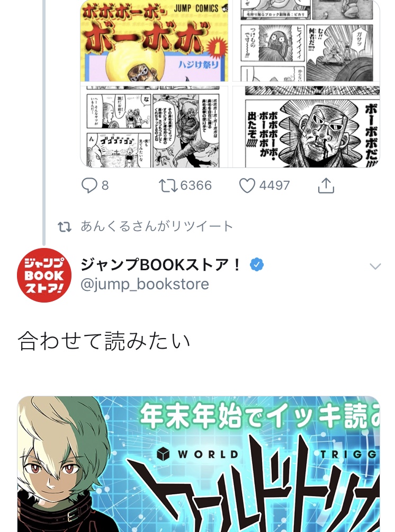395x532 pixels.
Task: Click the small retweet indicator icon
Action: click(x=65, y=227)
